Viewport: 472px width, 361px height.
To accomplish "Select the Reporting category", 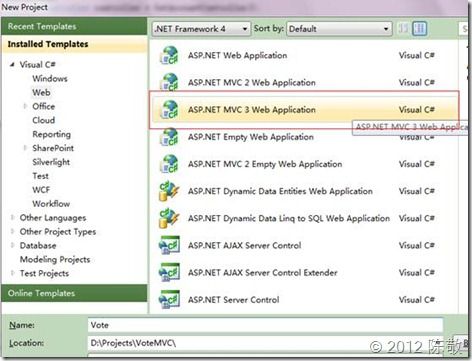I will click(x=52, y=134).
